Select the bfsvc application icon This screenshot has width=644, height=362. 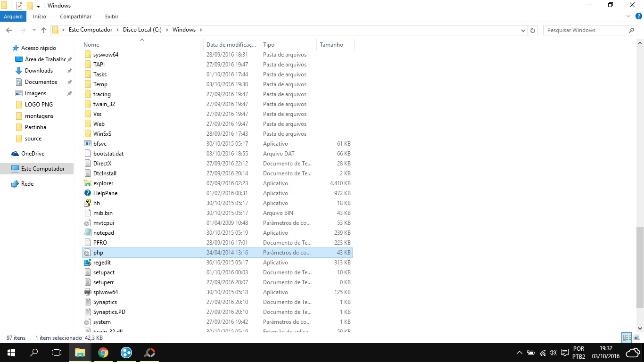pyautogui.click(x=87, y=144)
